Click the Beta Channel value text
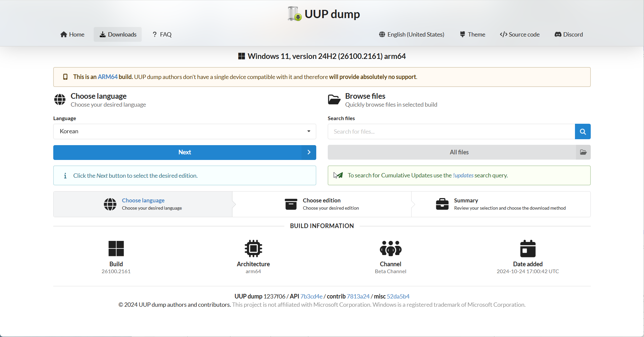Viewport: 644px width, 337px height. pyautogui.click(x=391, y=272)
